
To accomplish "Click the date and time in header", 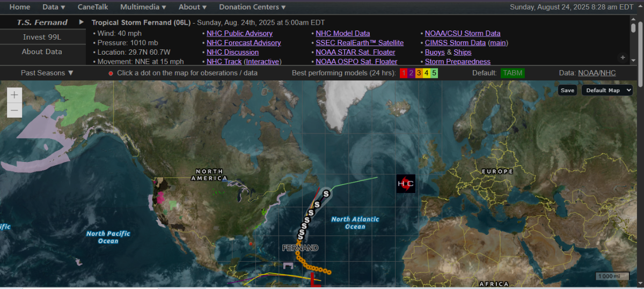I will pos(573,7).
